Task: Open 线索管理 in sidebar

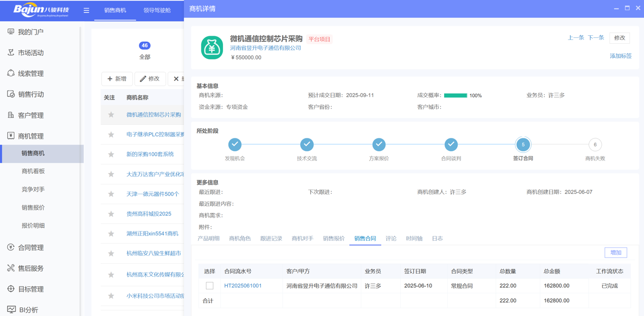Action: (30, 73)
